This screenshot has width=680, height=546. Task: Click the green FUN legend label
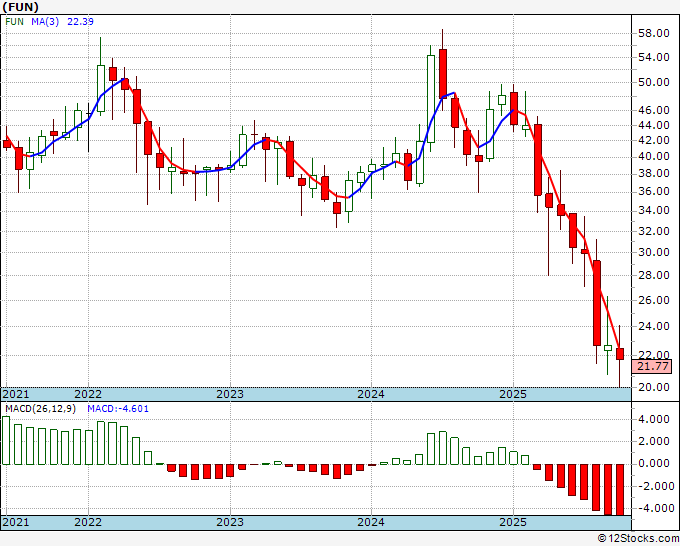[15, 21]
